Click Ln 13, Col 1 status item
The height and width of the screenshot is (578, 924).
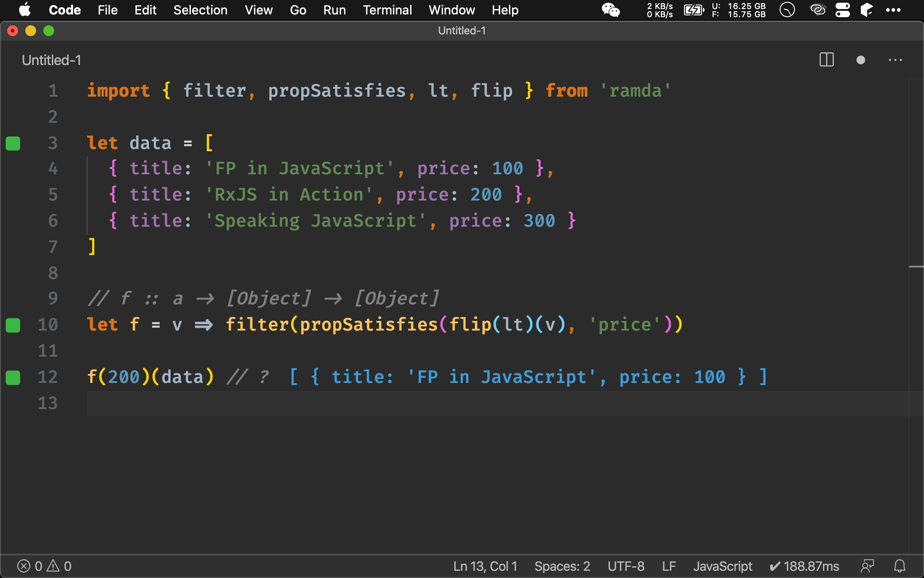point(485,566)
